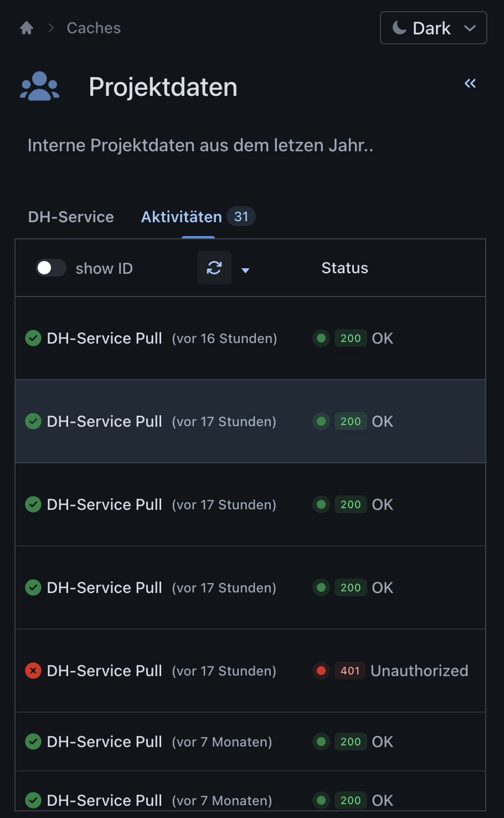Select the Aktivitäten tab
The height and width of the screenshot is (818, 504).
point(182,217)
